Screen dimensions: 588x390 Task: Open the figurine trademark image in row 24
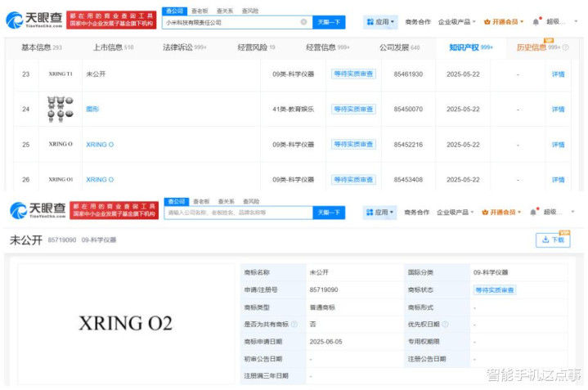60,109
